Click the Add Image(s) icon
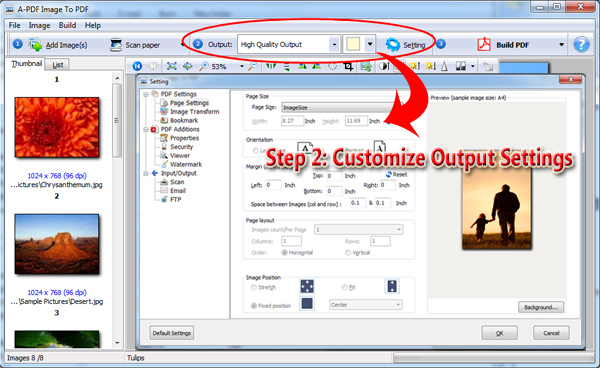This screenshot has height=368, width=600. click(36, 45)
